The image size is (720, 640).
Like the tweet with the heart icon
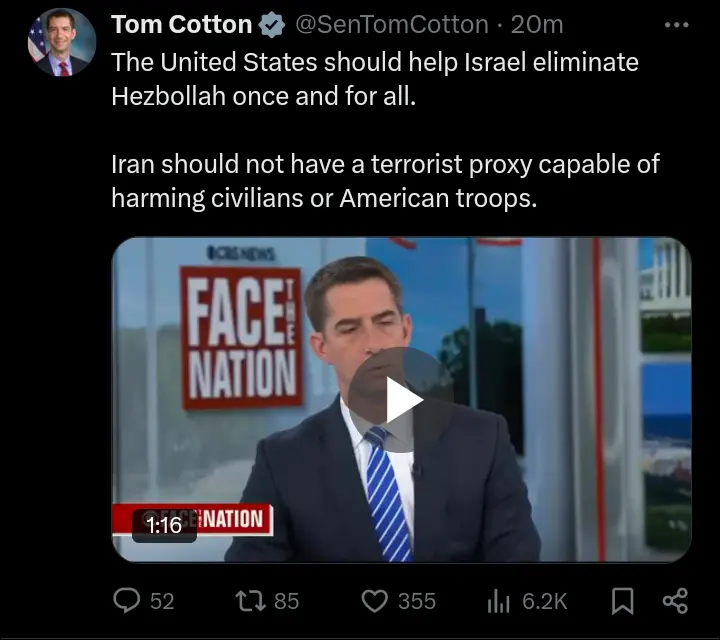pos(375,601)
